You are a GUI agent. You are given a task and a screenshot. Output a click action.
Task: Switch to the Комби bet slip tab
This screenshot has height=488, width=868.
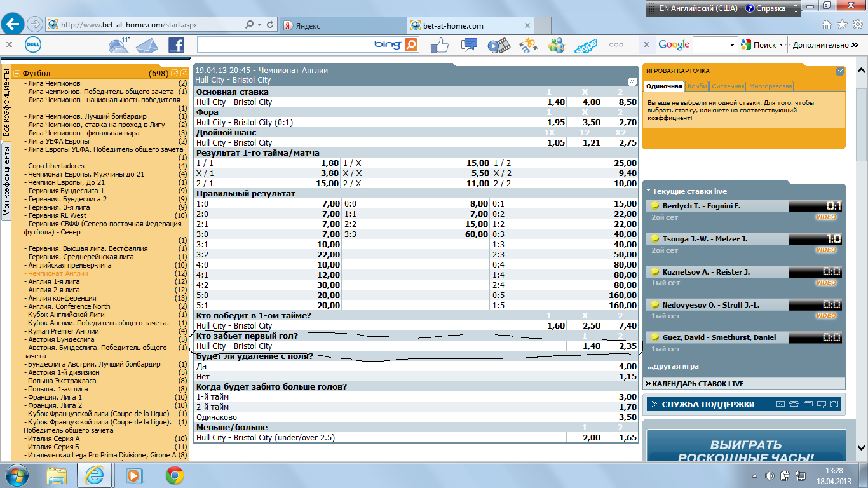[696, 86]
